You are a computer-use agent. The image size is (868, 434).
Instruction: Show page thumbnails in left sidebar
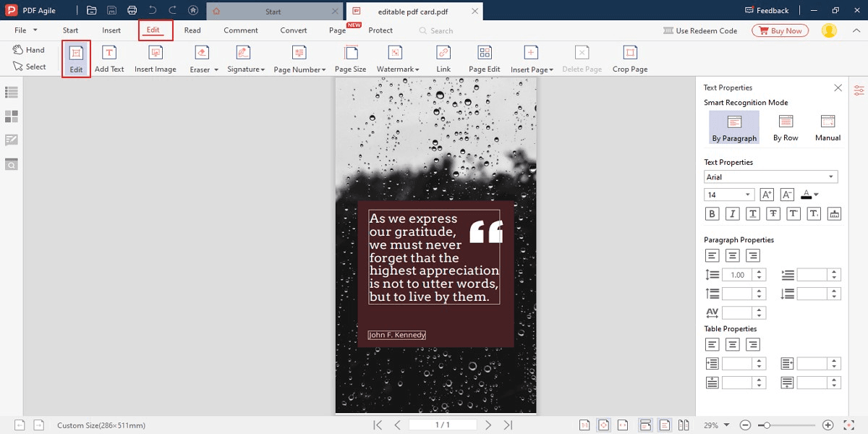[x=12, y=116]
